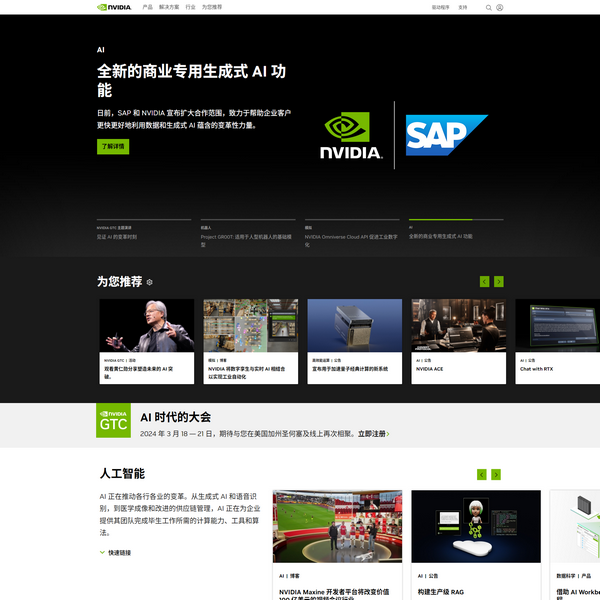Click the NVIDIA logo in header

113,7
